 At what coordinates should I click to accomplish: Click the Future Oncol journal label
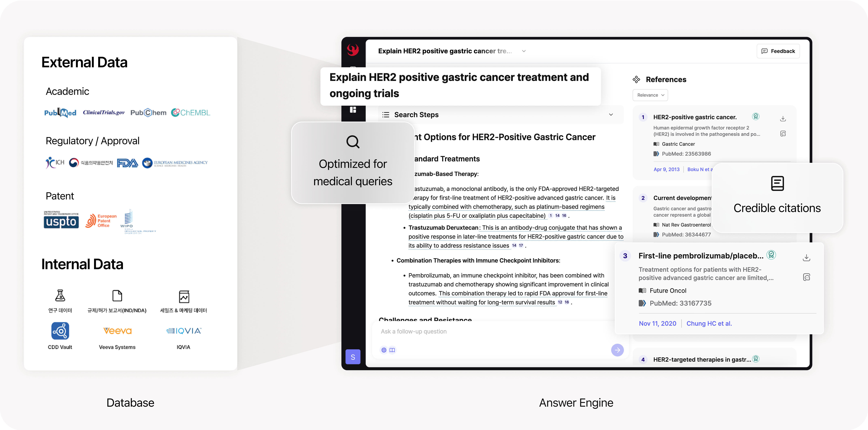(x=668, y=291)
